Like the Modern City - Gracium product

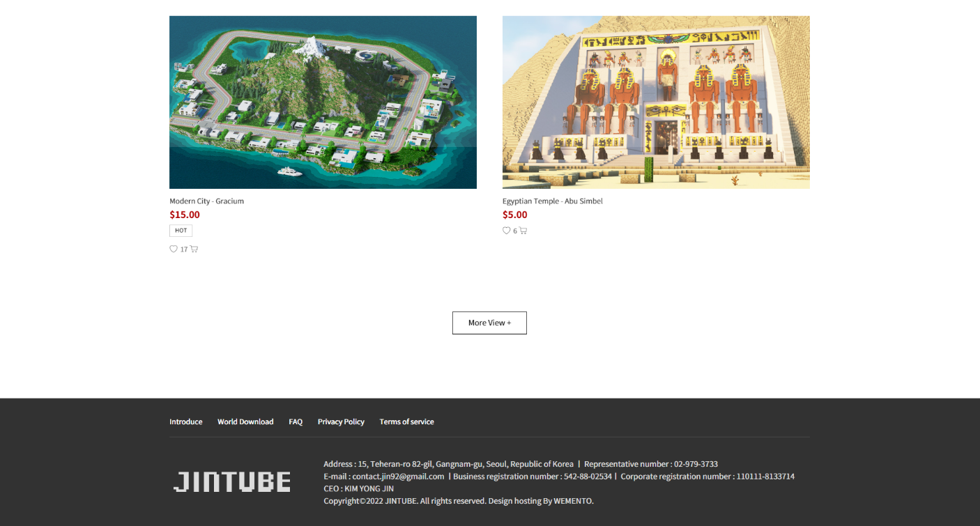(x=174, y=249)
